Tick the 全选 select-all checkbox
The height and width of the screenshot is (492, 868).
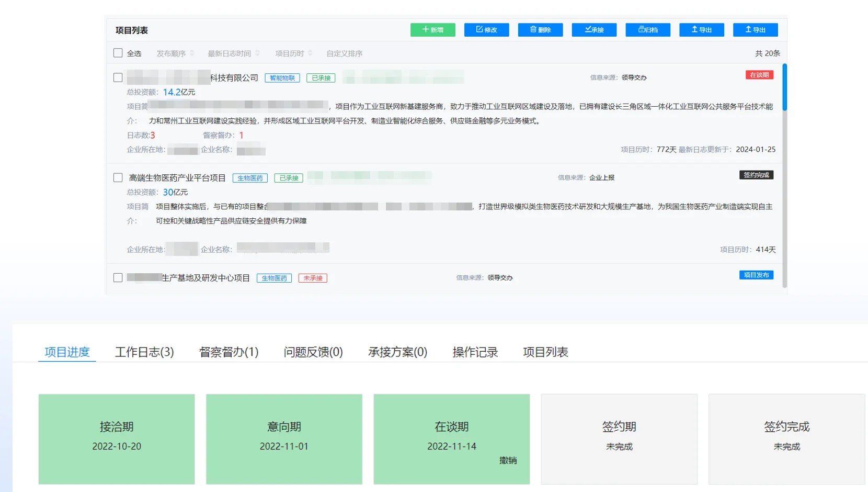[118, 53]
